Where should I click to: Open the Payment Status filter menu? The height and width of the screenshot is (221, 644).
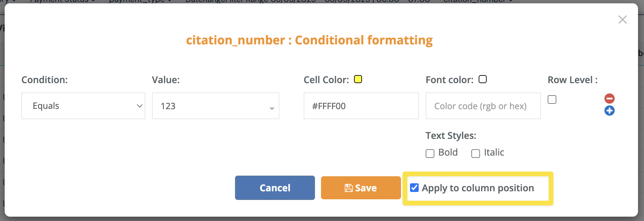tap(62, 1)
